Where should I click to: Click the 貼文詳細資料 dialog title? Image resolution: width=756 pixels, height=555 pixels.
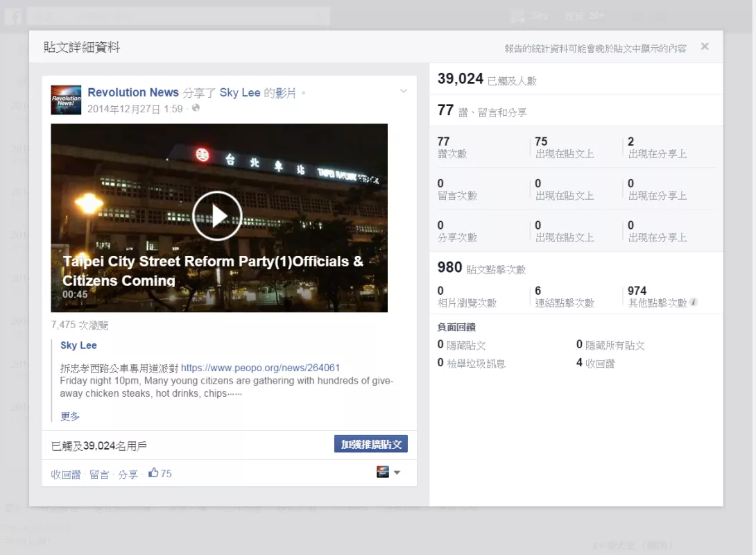tap(81, 46)
